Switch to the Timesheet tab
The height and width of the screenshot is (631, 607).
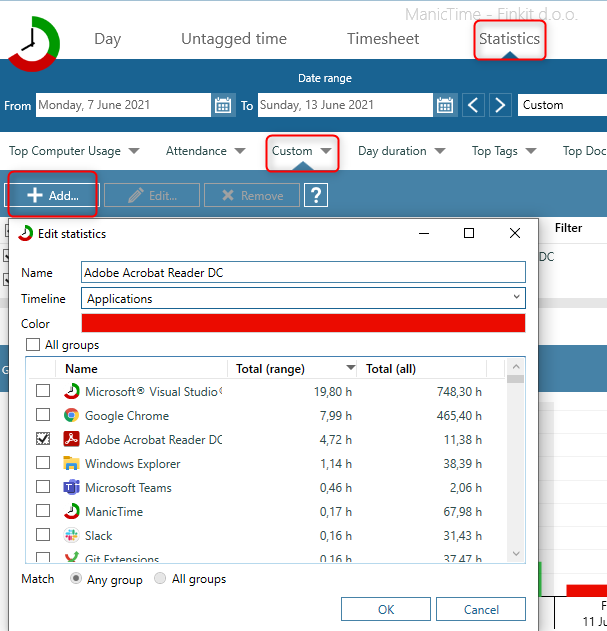pyautogui.click(x=383, y=39)
